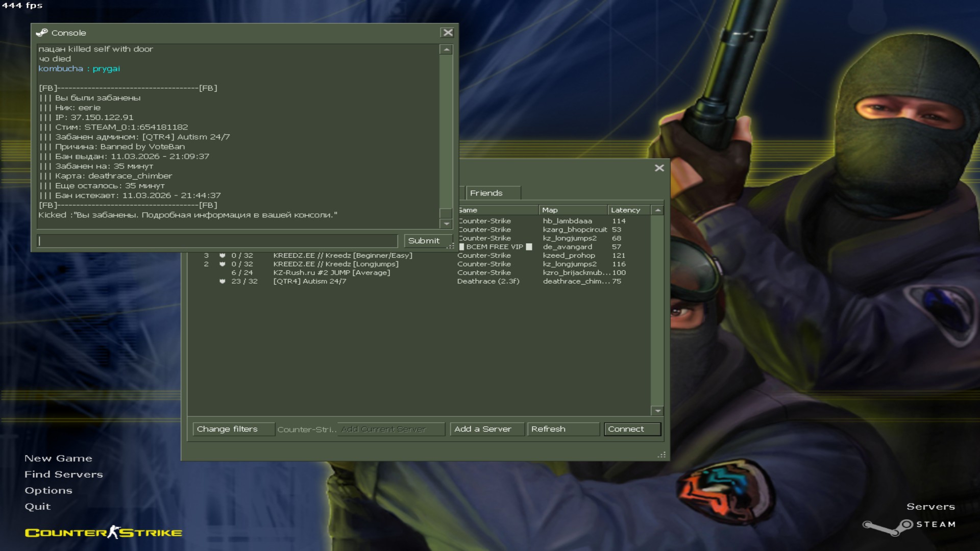Close the server browser window
Viewport: 980px width, 551px height.
(x=659, y=168)
